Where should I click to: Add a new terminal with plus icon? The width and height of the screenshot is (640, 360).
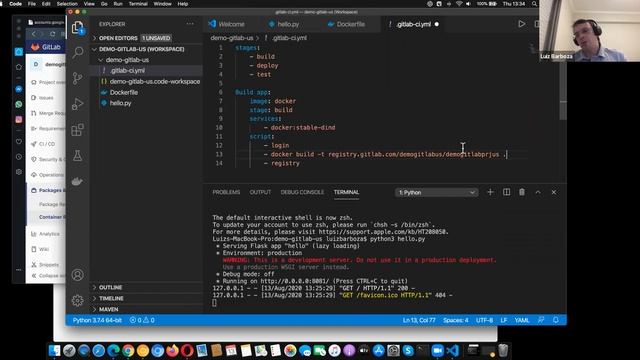(490, 192)
